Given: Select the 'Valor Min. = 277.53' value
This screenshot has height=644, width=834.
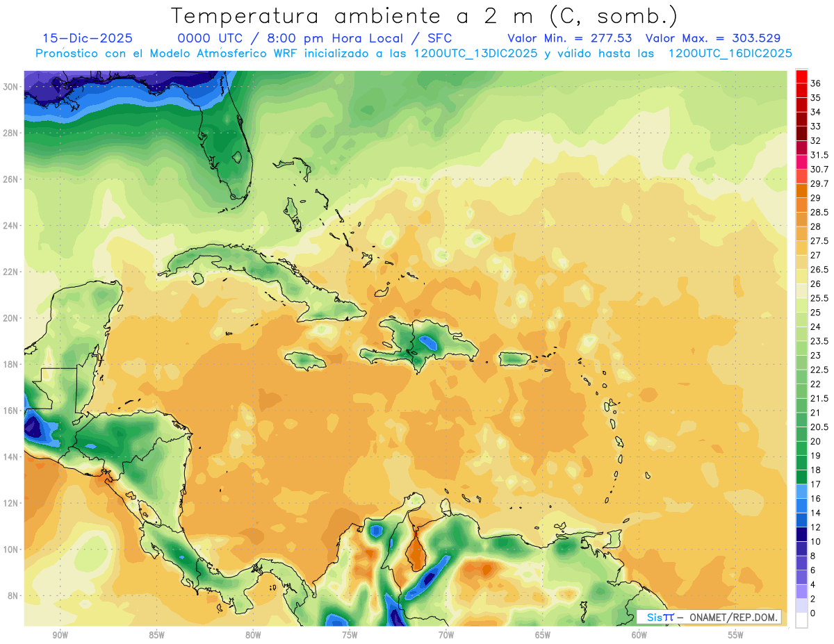Looking at the screenshot, I should coord(570,38).
